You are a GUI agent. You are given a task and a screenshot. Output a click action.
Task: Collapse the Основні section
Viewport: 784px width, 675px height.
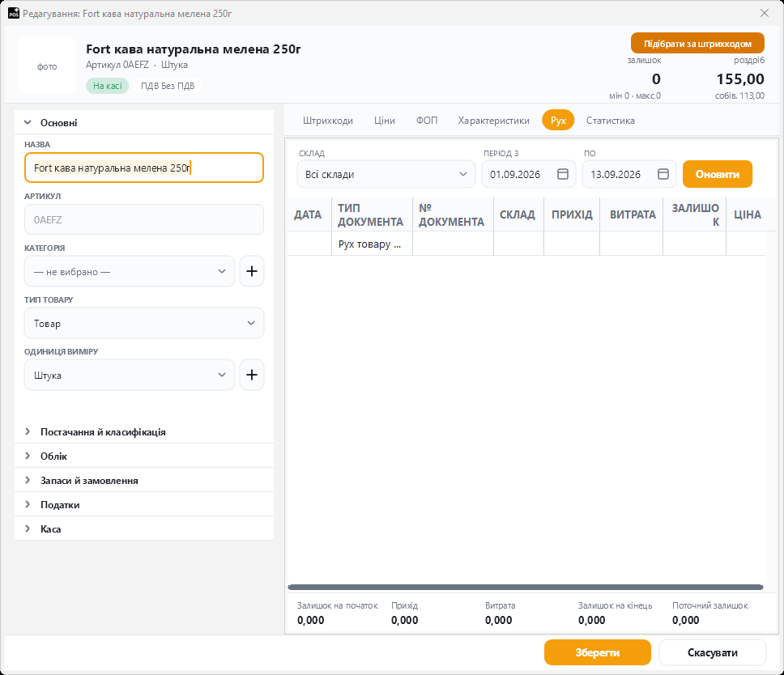(144, 122)
